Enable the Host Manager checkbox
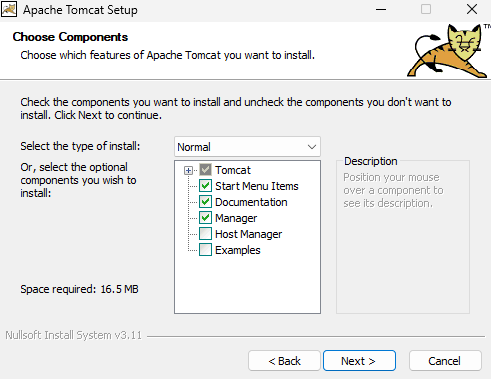The height and width of the screenshot is (379, 491). coord(205,234)
